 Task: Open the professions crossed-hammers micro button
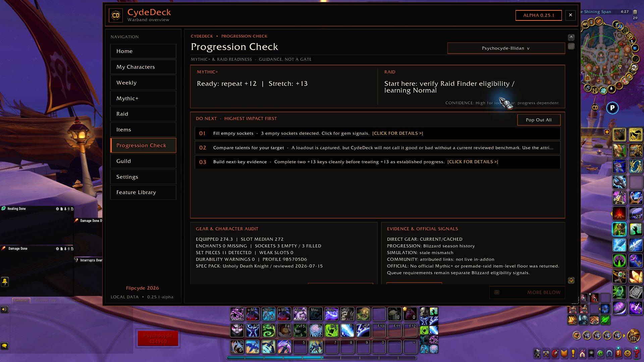pyautogui.click(x=546, y=353)
